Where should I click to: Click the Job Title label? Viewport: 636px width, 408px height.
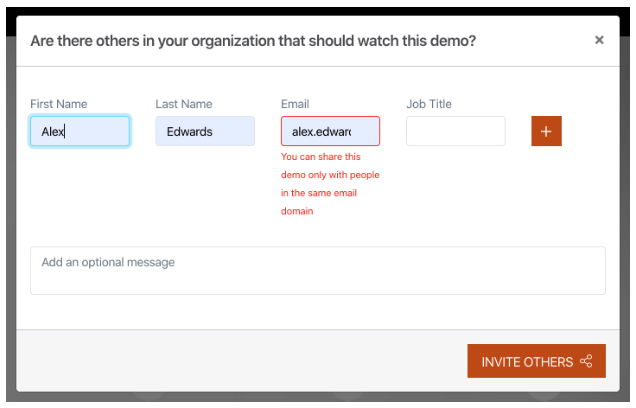(429, 104)
